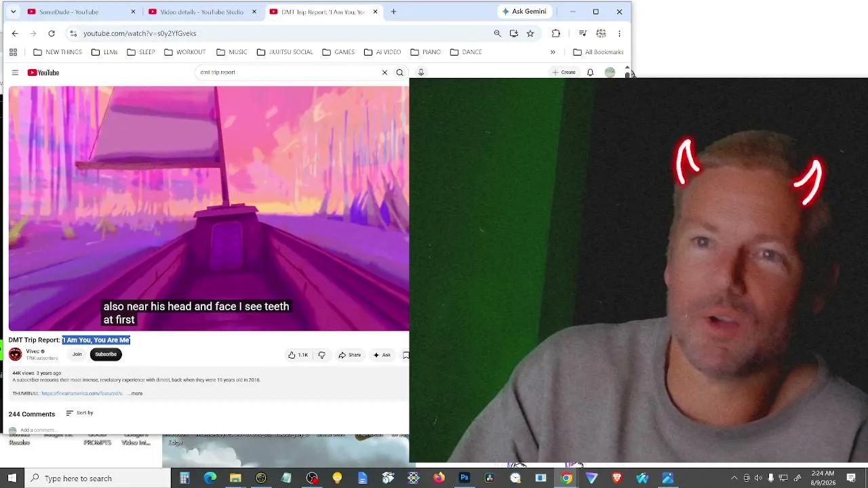
Task: Start voice search with the microphone icon
Action: pos(420,73)
